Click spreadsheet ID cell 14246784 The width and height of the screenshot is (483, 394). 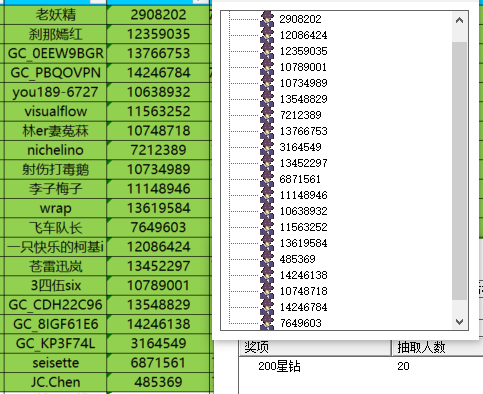coord(158,72)
